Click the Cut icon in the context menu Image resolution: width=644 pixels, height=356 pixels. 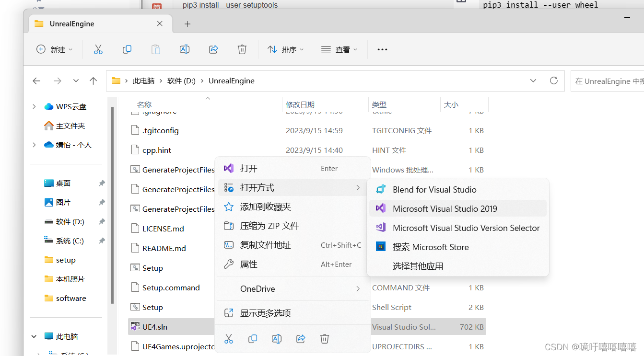(x=229, y=339)
